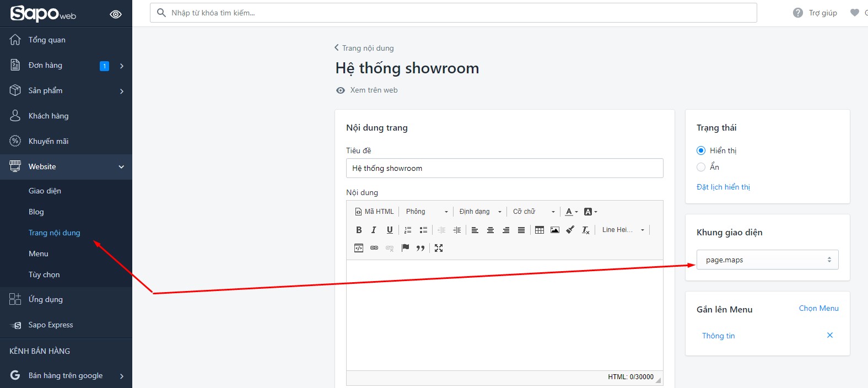Decrease indent in the editor
The width and height of the screenshot is (868, 388).
pyautogui.click(x=441, y=230)
